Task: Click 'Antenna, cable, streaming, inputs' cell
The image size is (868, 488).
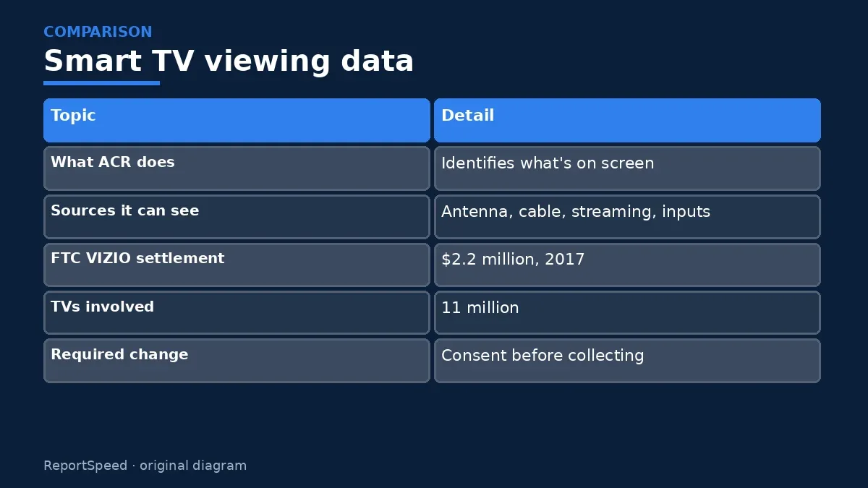Action: pos(627,217)
